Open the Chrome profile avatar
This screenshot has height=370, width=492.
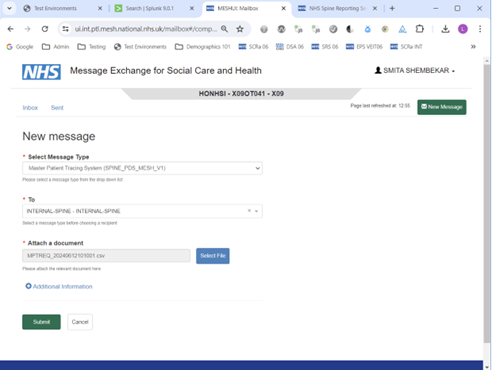coord(463,29)
